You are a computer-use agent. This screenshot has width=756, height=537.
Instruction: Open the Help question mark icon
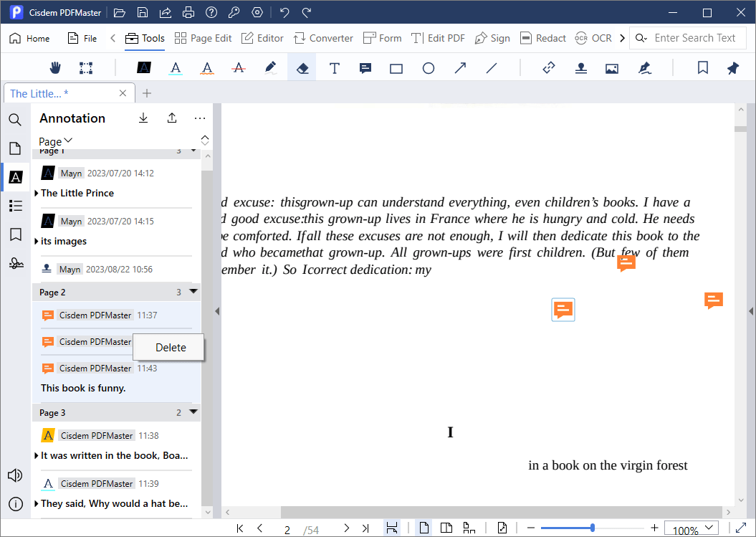211,12
